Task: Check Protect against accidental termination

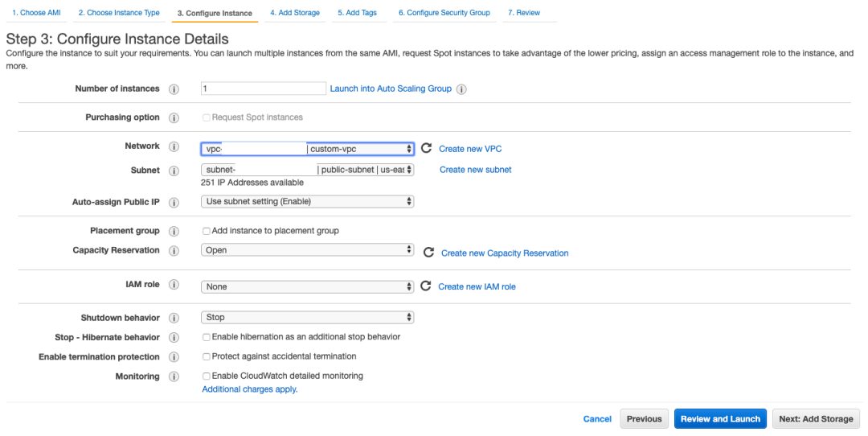Action: tap(207, 356)
